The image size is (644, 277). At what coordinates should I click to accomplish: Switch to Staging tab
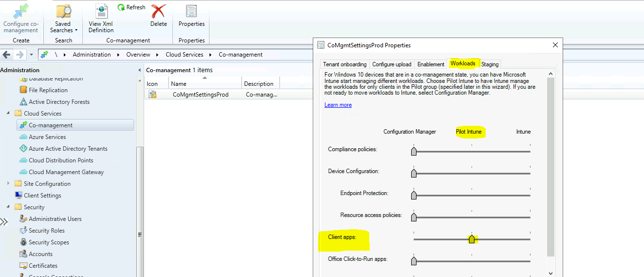click(490, 64)
